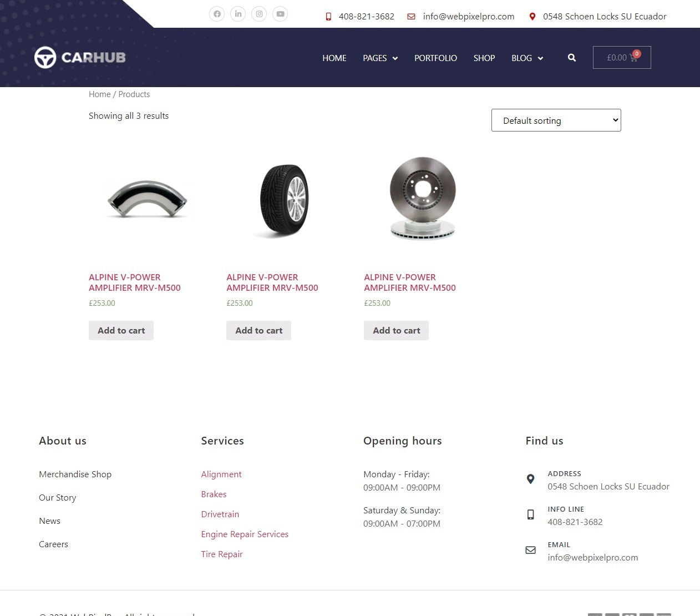Open the Instagram social icon
This screenshot has height=616, width=700.
click(259, 14)
